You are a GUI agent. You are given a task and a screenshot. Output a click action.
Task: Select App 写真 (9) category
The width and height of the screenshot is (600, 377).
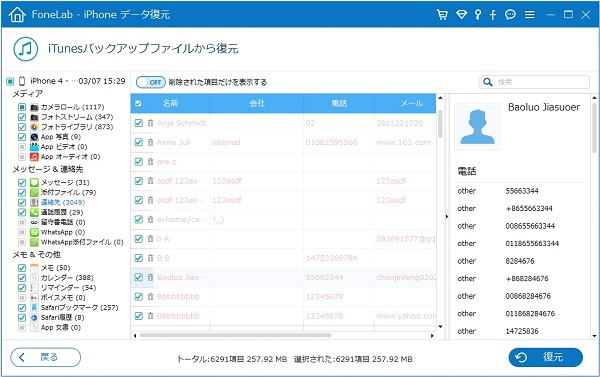point(60,137)
